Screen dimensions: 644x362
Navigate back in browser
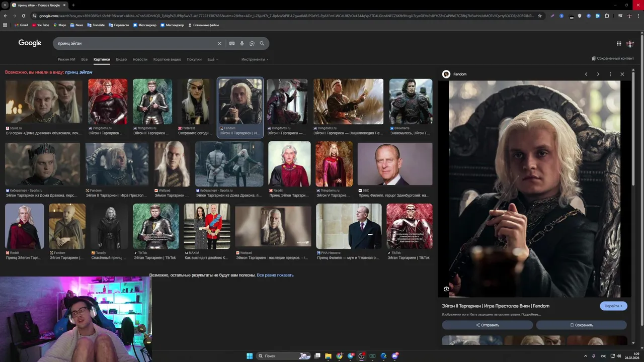coord(6,16)
